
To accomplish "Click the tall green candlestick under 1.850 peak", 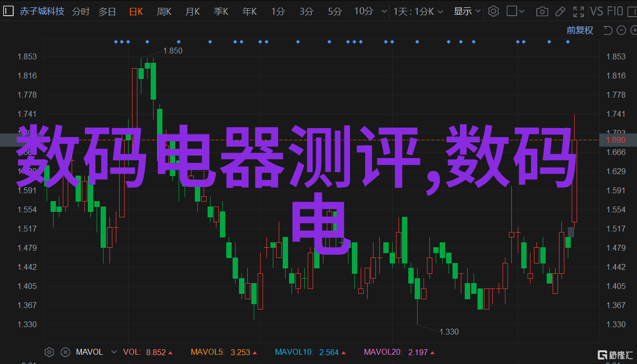I will 153,81.
